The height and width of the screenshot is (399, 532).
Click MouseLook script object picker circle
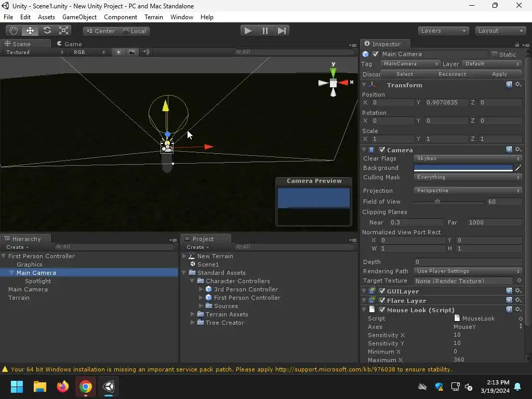[x=521, y=318]
